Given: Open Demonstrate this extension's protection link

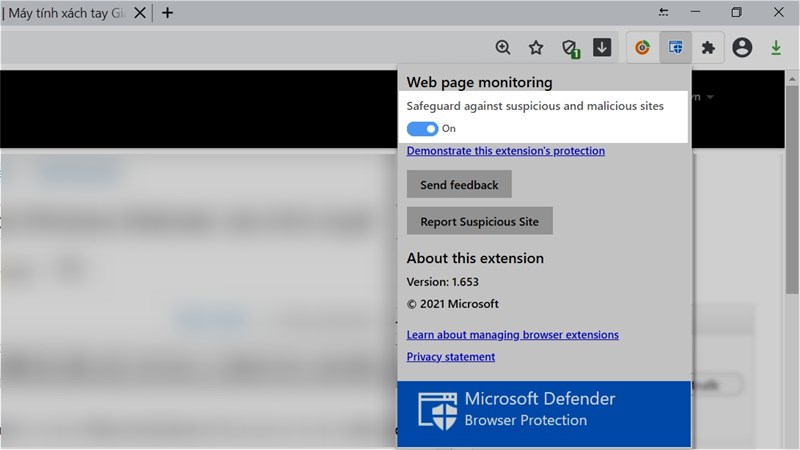Looking at the screenshot, I should point(506,151).
